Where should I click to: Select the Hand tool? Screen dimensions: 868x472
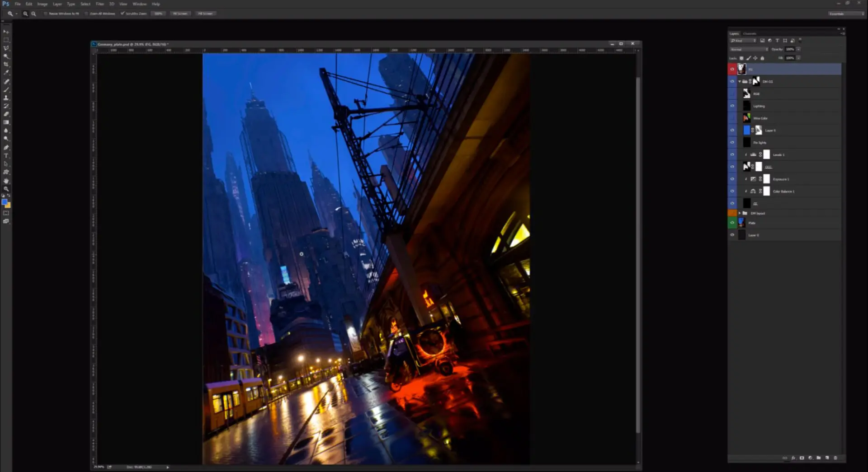6,181
